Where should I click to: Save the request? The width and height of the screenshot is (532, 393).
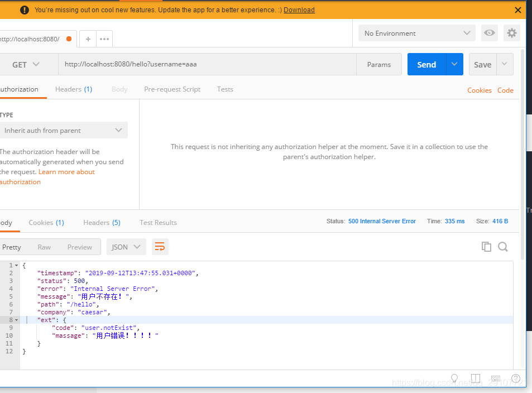point(482,65)
